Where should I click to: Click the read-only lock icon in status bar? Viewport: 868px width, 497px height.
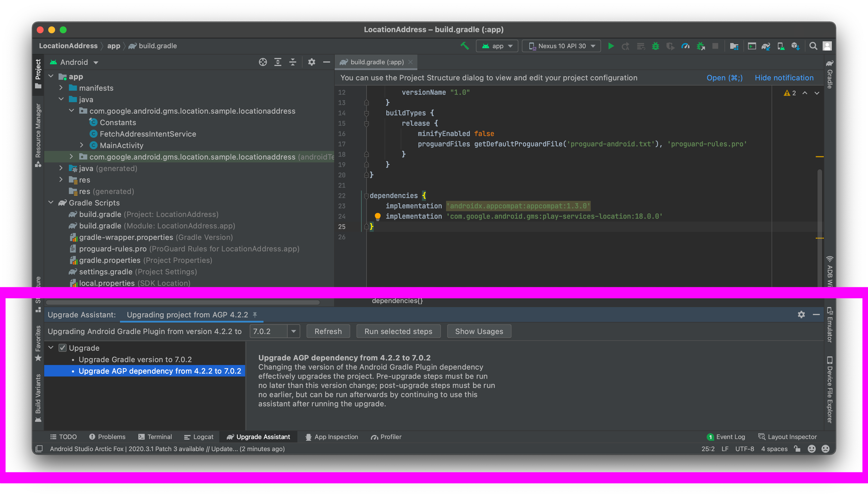point(797,449)
